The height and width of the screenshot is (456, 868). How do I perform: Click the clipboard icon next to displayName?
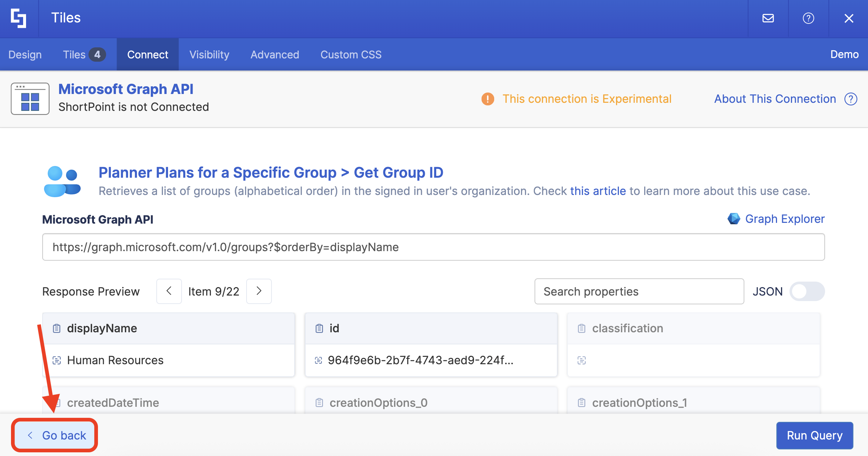coord(56,328)
